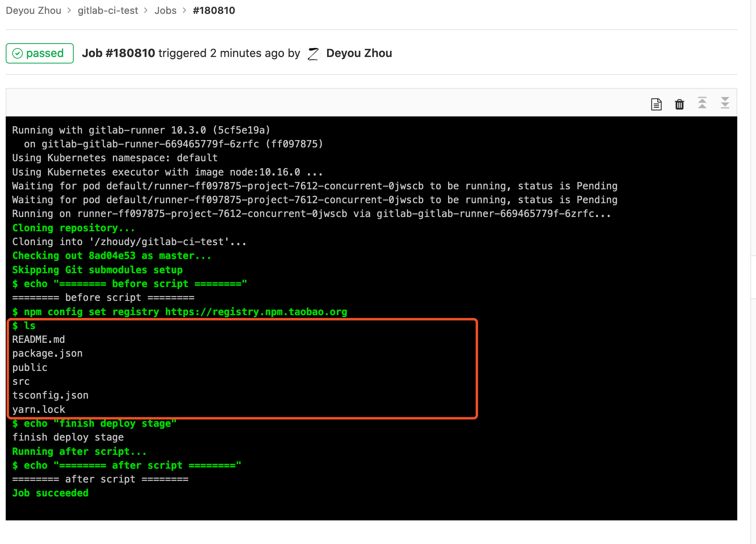Click '======== before script ========' output line
Screen dimensions: 756x544
tap(103, 298)
